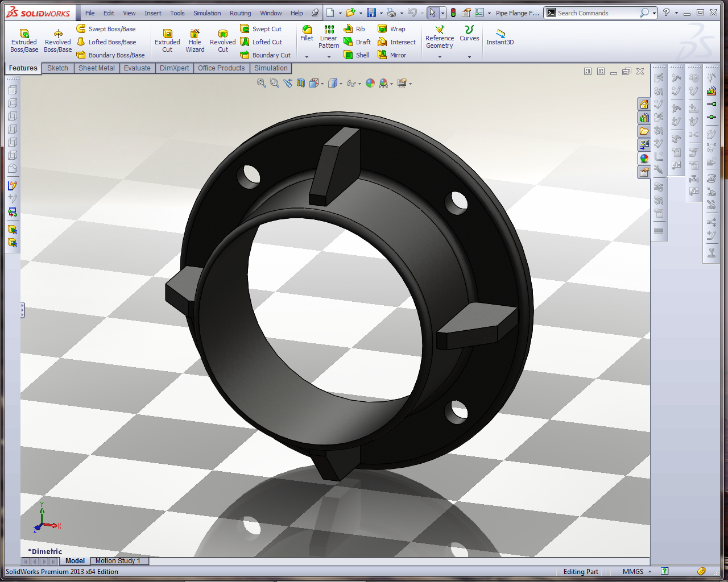This screenshot has width=728, height=582.
Task: Choose Swept Boss/Base feature
Action: [x=106, y=29]
